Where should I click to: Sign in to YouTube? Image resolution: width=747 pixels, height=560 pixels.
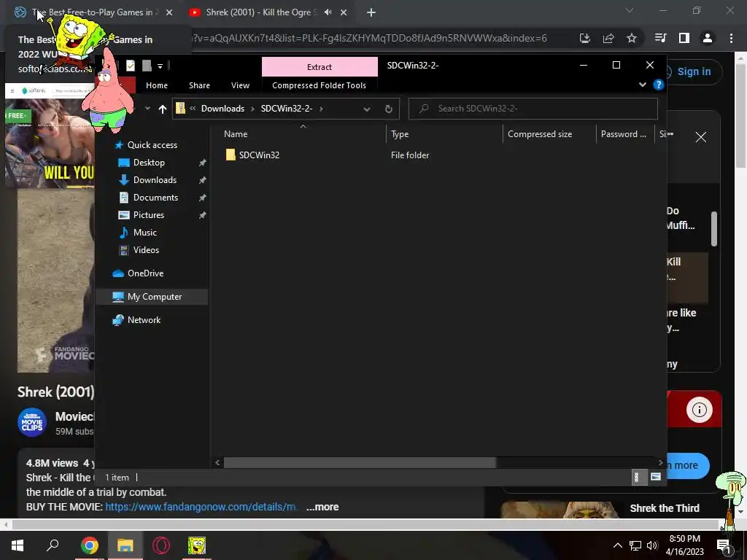[x=694, y=71]
